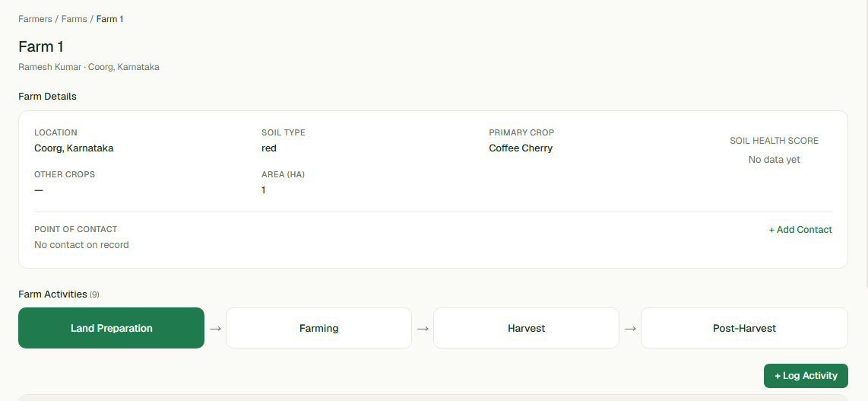Click the primary crop value Coffee Cherry
868x401 pixels.
click(x=521, y=148)
